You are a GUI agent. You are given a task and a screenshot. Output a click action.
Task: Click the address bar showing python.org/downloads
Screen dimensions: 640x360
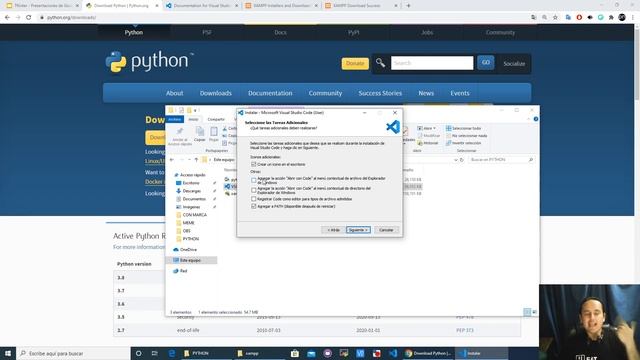[x=282, y=18]
